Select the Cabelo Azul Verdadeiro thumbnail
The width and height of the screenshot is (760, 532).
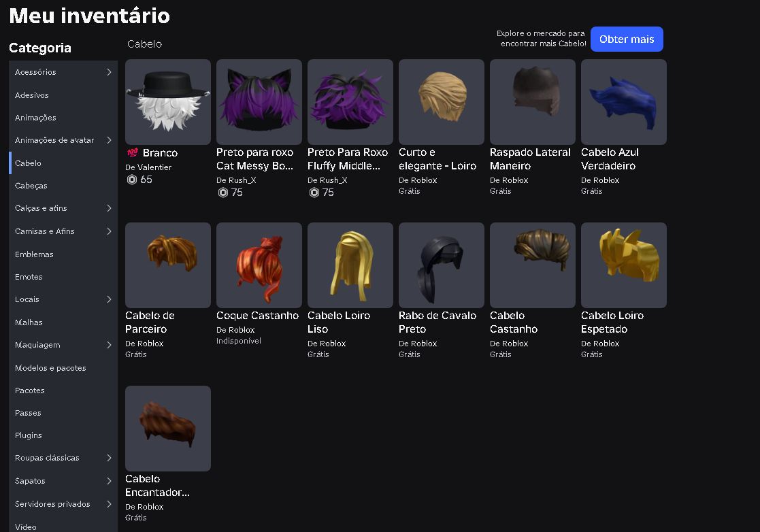tap(623, 102)
